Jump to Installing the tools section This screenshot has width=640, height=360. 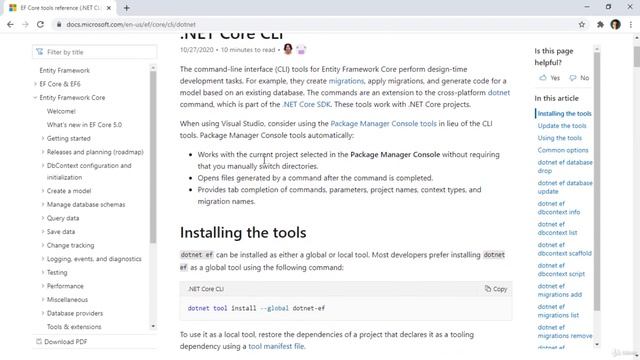(564, 113)
